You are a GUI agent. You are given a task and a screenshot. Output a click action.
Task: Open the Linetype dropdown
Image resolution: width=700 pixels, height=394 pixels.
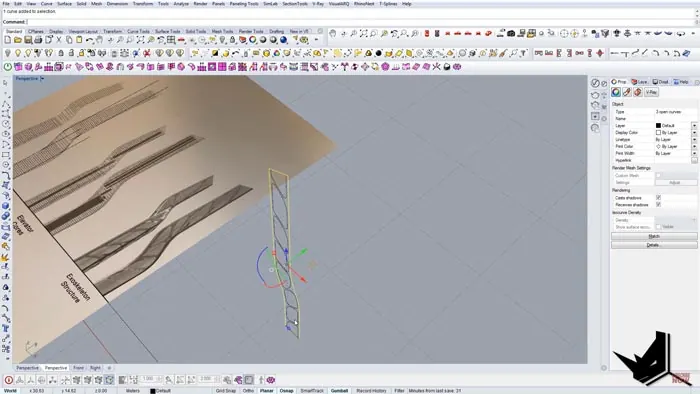pyautogui.click(x=694, y=140)
